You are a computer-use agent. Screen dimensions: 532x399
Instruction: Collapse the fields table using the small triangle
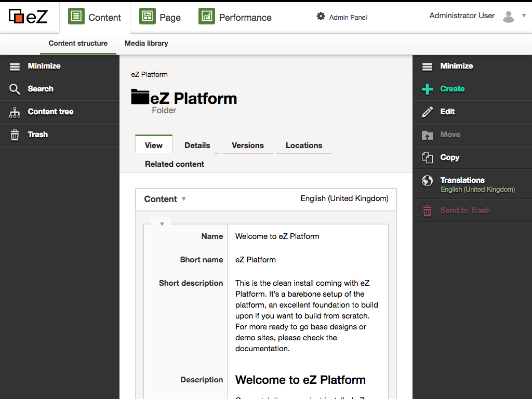tap(161, 223)
